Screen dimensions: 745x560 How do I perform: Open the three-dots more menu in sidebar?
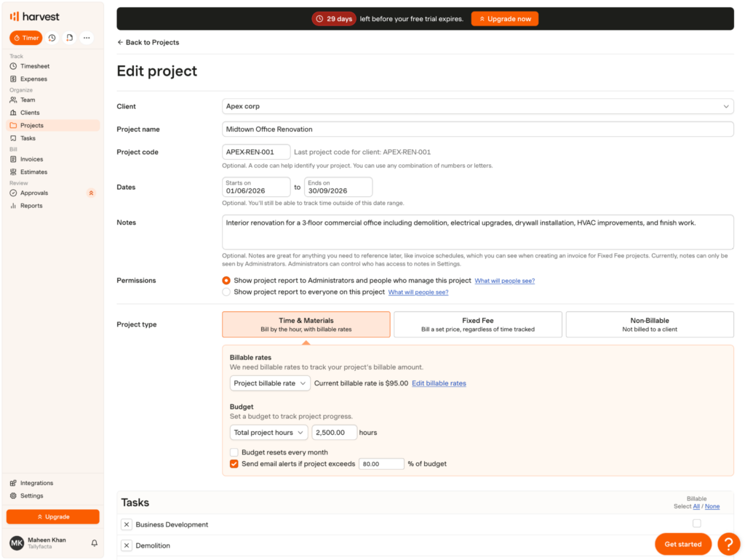pyautogui.click(x=87, y=38)
